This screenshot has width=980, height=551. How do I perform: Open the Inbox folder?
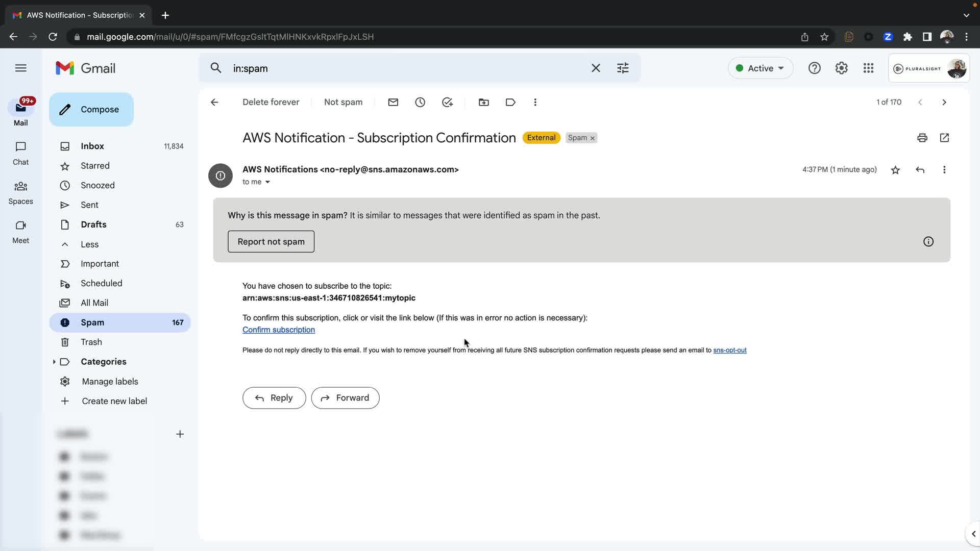92,146
